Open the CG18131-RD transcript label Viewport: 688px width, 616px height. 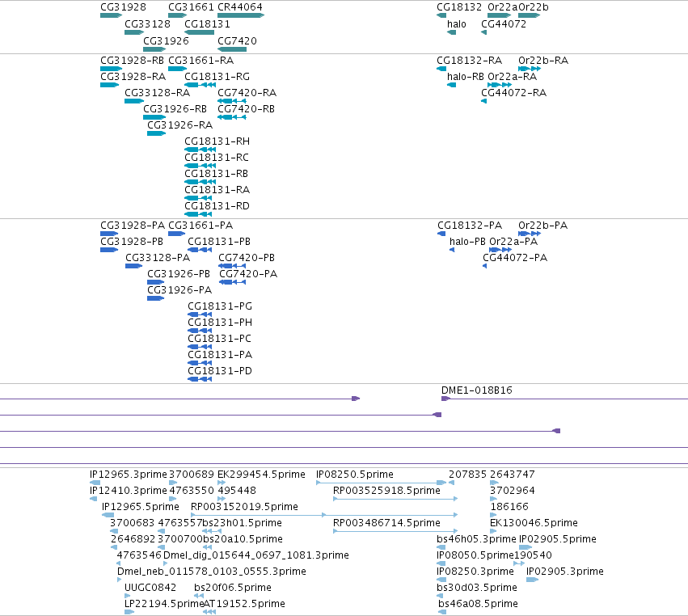point(217,206)
